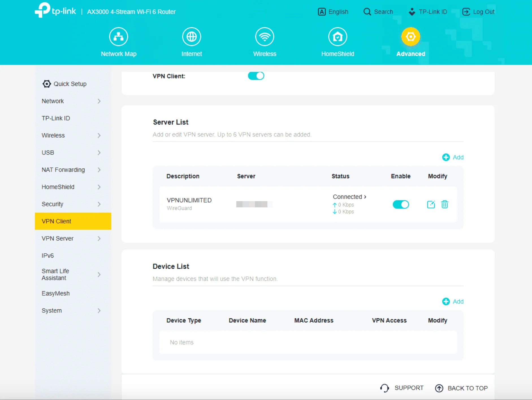Screen dimensions: 532x400
Task: Expand the Smart Life Assistant chevron
Action: point(99,275)
